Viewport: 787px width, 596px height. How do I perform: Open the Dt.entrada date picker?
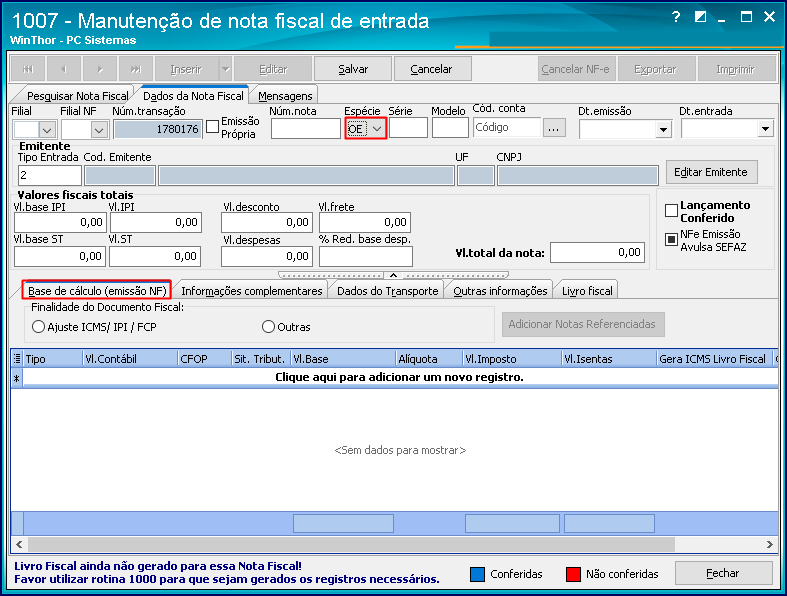[764, 129]
